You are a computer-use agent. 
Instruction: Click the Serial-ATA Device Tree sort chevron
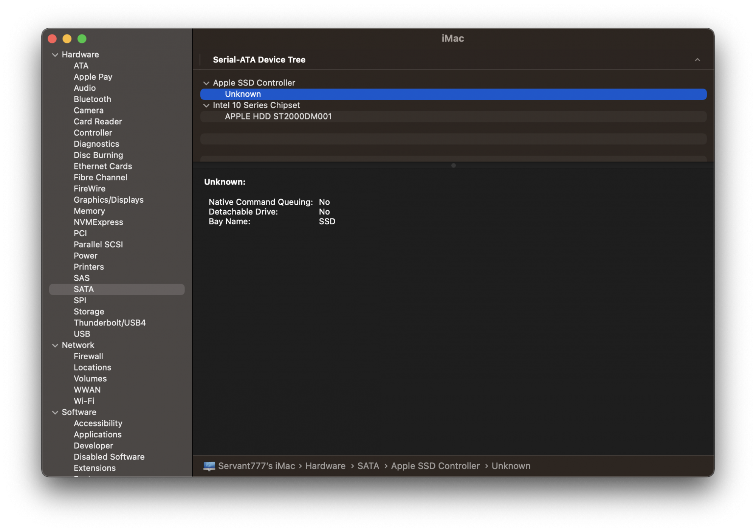(x=697, y=60)
